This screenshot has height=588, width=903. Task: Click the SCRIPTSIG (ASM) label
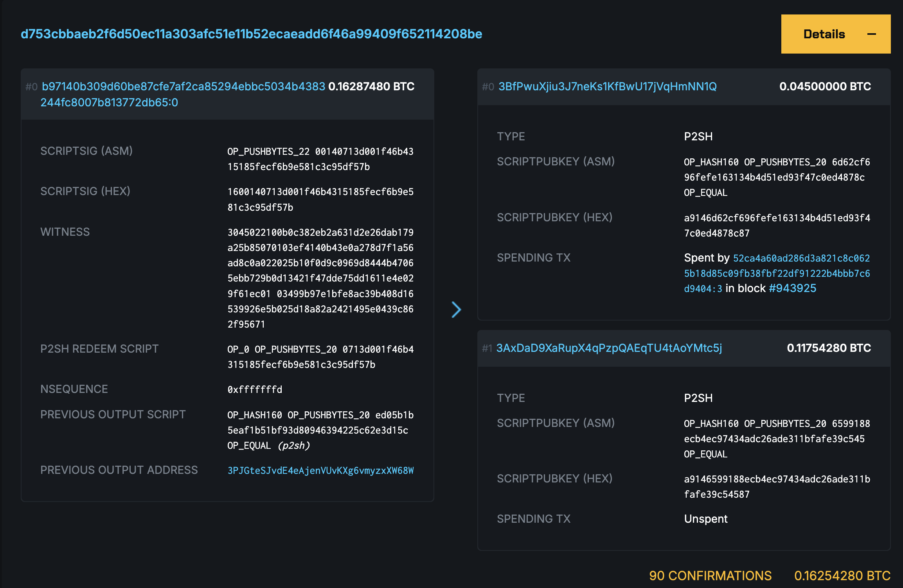pyautogui.click(x=86, y=151)
